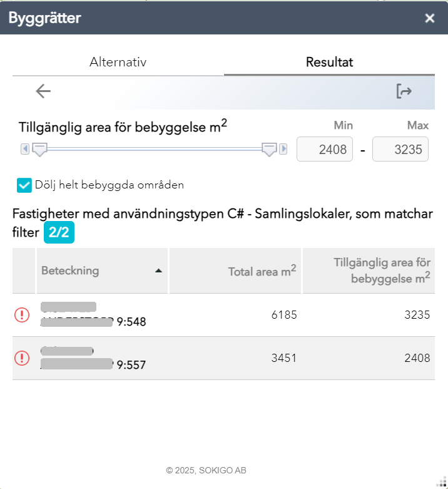This screenshot has height=489, width=448.
Task: Click the Max area input field
Action: [400, 150]
